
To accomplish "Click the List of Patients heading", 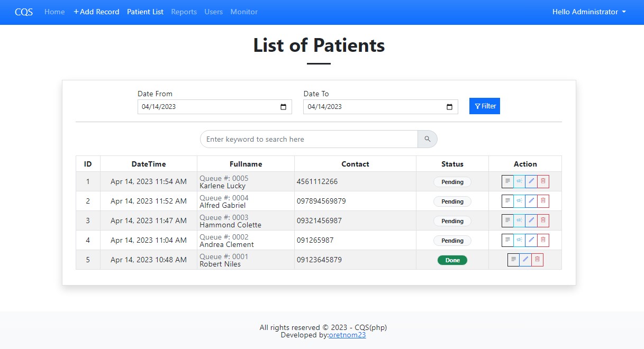I will point(319,45).
